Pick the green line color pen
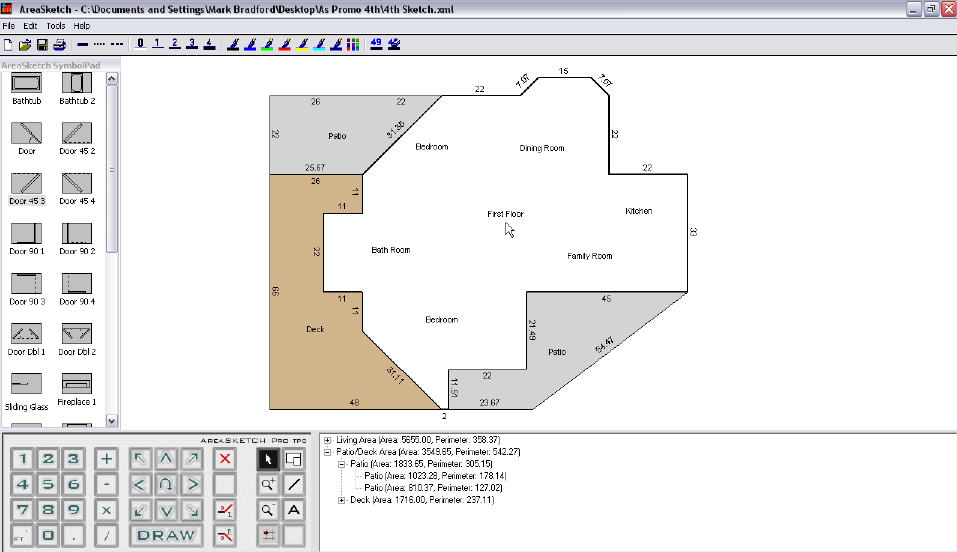Viewport: 957px width, 552px height. tap(267, 44)
